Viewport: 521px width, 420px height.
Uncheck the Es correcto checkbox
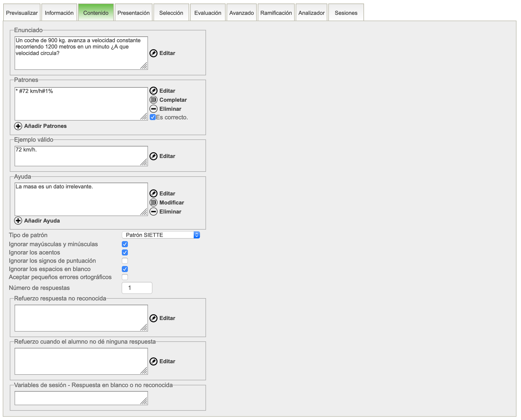click(153, 117)
